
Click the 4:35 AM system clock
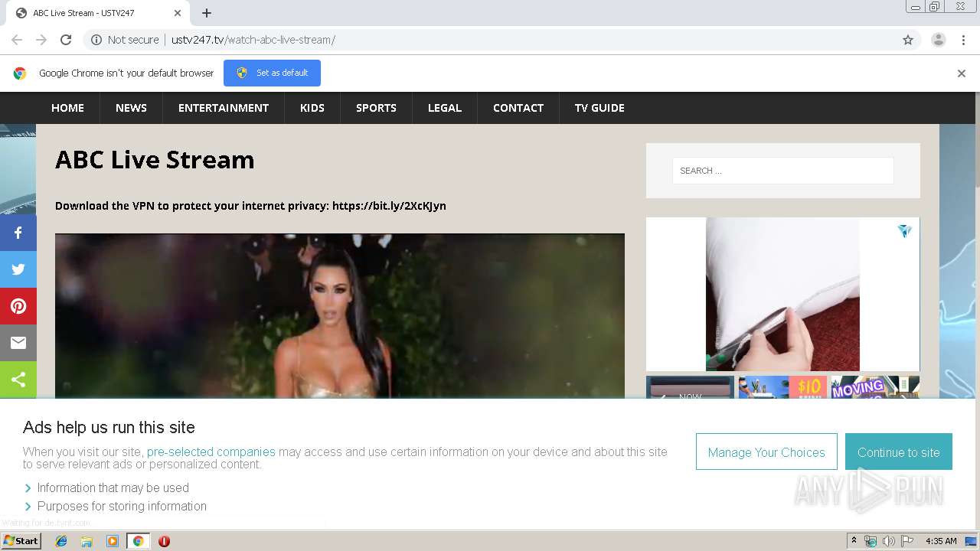coord(941,541)
